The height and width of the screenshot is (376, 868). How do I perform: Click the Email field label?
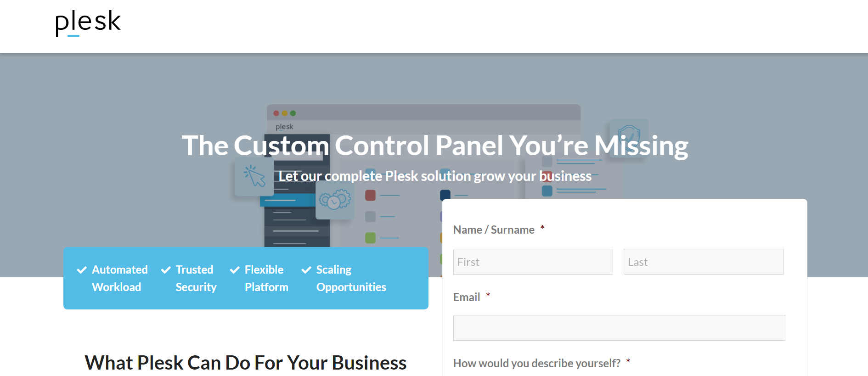467,297
